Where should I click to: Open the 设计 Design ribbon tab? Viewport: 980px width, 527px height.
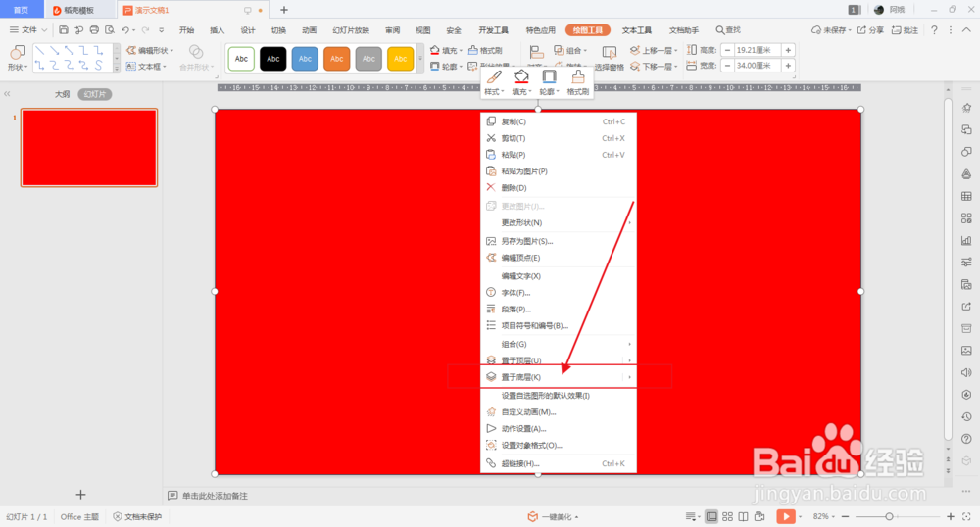[x=248, y=30]
